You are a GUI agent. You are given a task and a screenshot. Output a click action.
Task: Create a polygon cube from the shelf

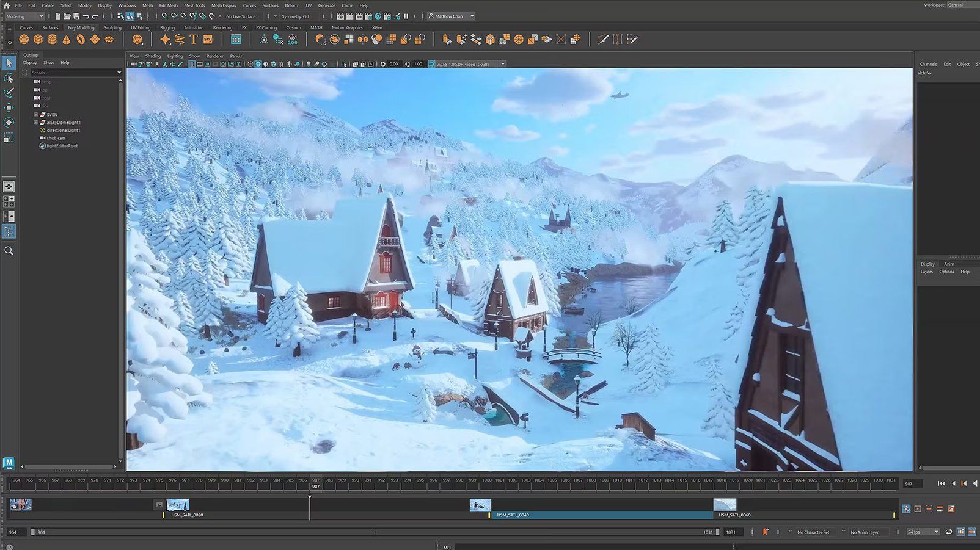pos(38,39)
